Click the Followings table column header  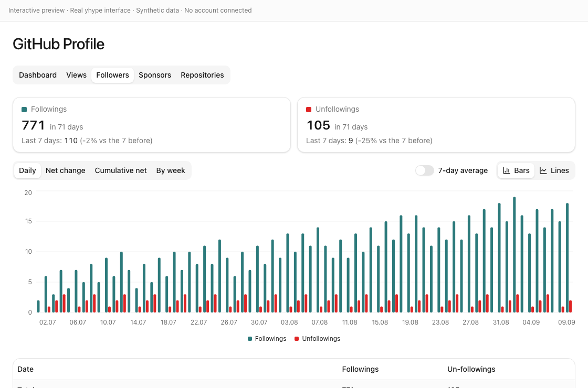point(360,369)
